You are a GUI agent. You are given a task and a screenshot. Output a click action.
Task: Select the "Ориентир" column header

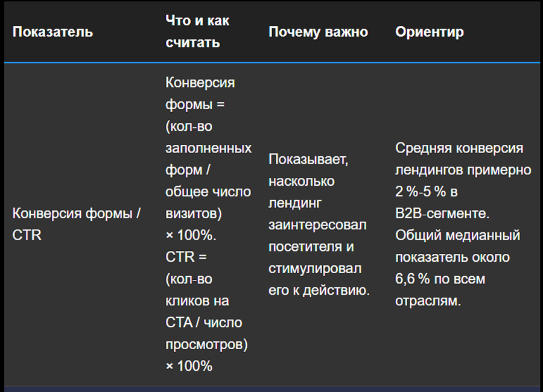point(430,32)
